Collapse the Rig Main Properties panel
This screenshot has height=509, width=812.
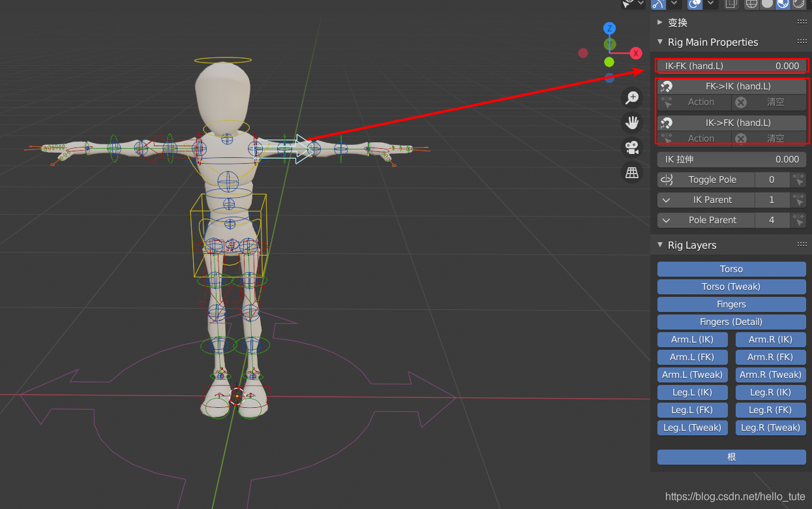(x=660, y=42)
